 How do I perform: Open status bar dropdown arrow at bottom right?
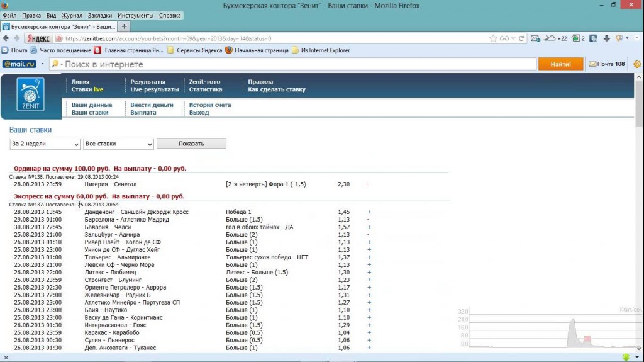tap(637, 358)
